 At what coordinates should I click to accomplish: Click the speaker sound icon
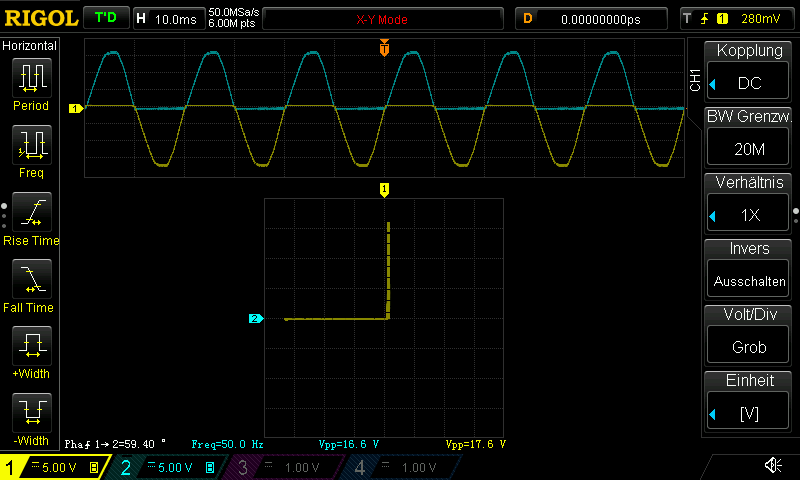pyautogui.click(x=773, y=465)
